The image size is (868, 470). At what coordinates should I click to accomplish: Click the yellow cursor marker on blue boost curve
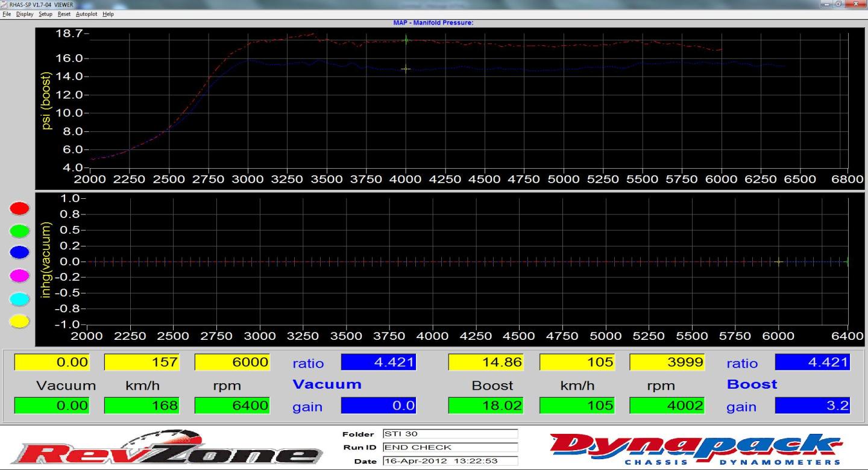coord(406,69)
